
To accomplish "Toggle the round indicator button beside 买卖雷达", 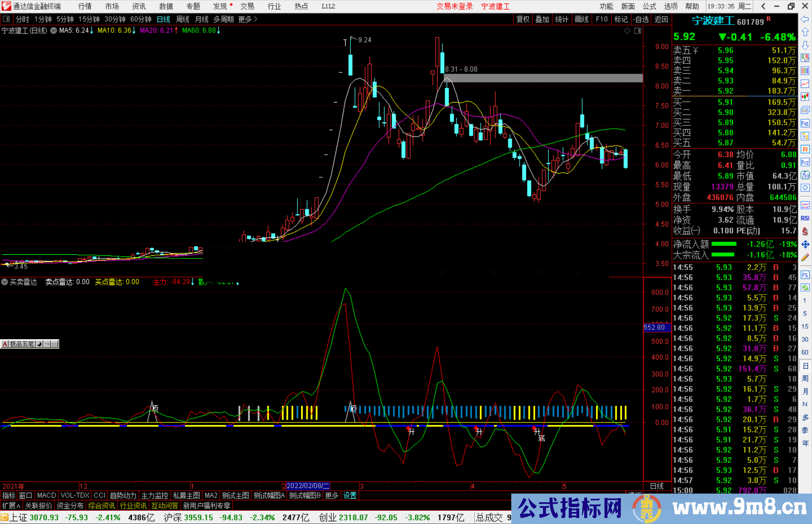I will click(5, 282).
